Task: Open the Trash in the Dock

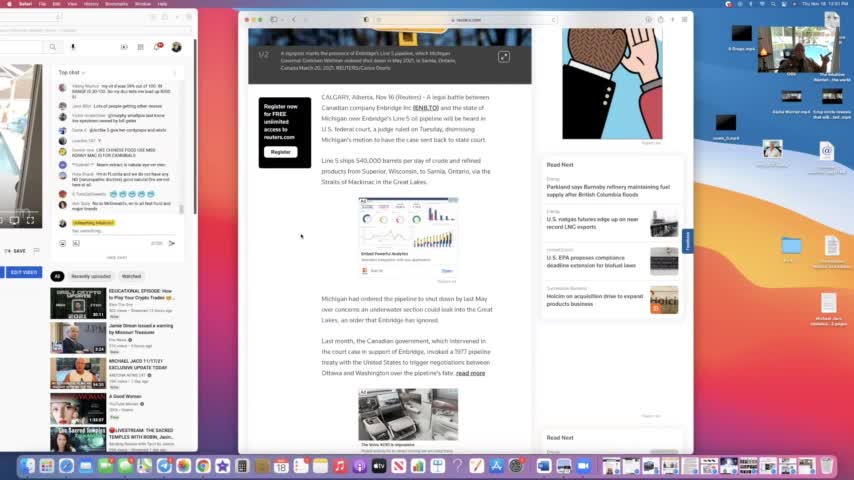Action: click(x=827, y=466)
